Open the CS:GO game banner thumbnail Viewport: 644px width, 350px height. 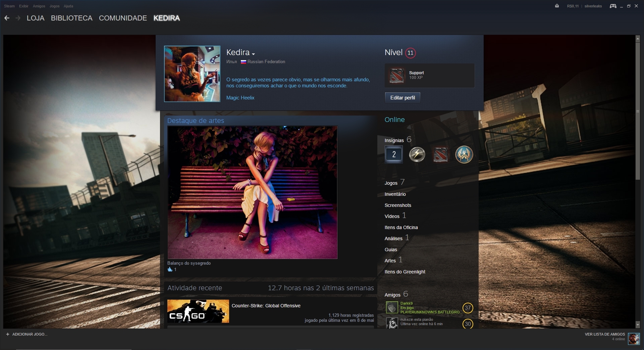[198, 311]
